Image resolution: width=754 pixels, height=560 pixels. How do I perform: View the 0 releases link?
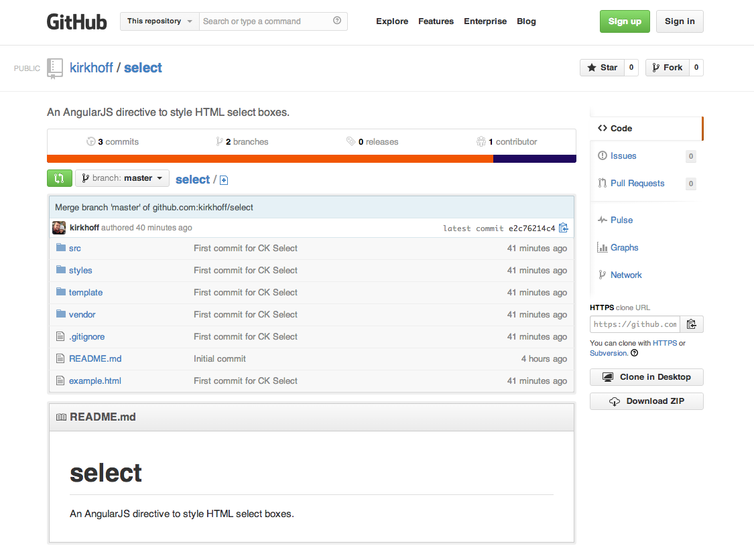[372, 142]
